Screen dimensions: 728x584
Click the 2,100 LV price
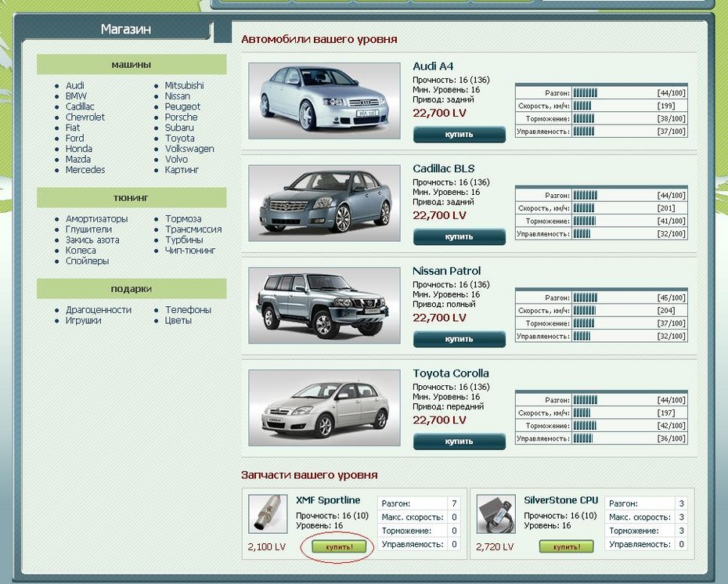point(266,547)
